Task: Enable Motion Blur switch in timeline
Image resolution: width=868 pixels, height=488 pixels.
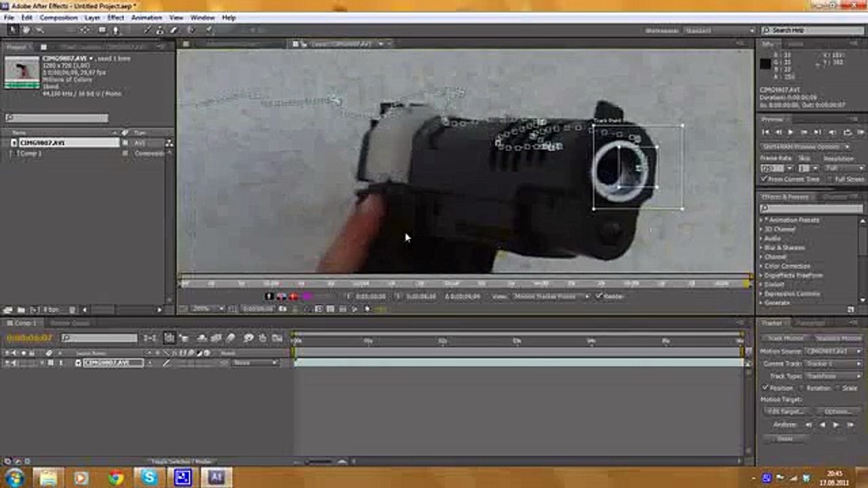Action: pyautogui.click(x=231, y=338)
